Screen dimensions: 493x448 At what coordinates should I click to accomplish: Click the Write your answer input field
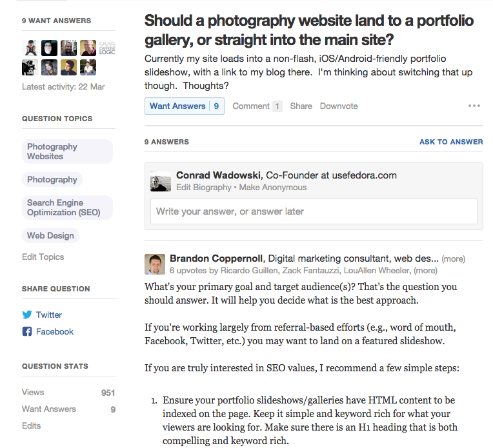pyautogui.click(x=314, y=211)
